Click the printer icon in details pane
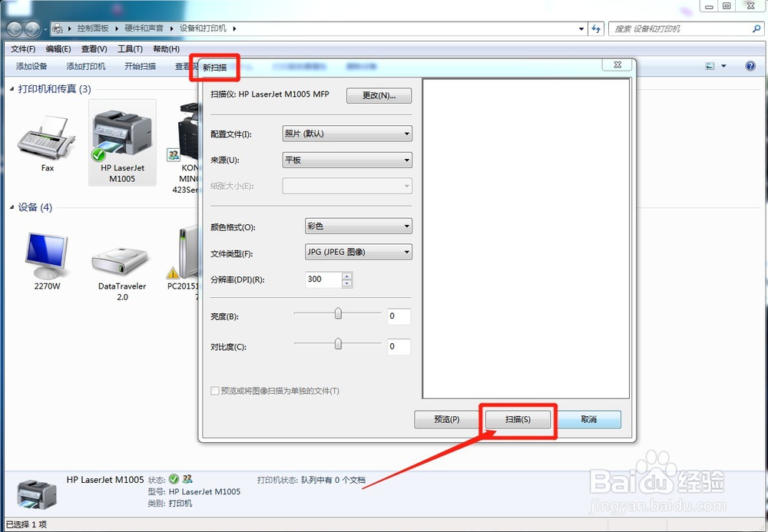 point(37,494)
